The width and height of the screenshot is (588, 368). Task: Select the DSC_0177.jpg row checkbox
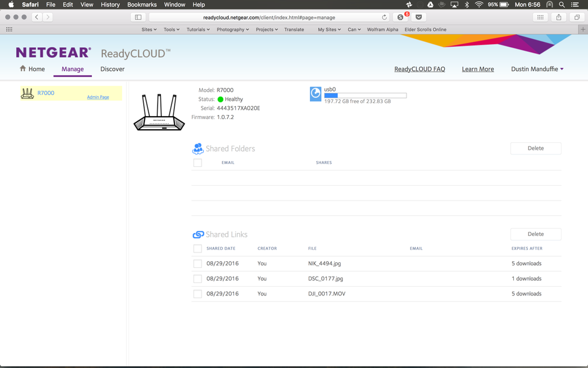(x=197, y=279)
